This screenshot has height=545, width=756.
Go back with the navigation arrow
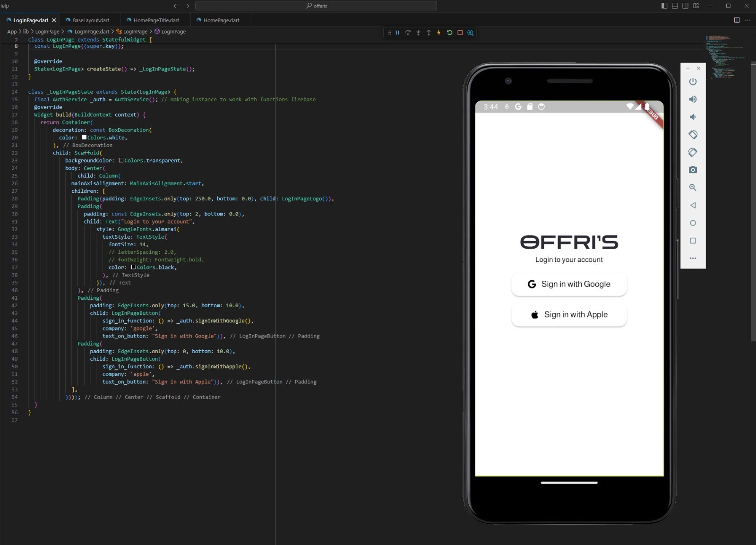[176, 6]
